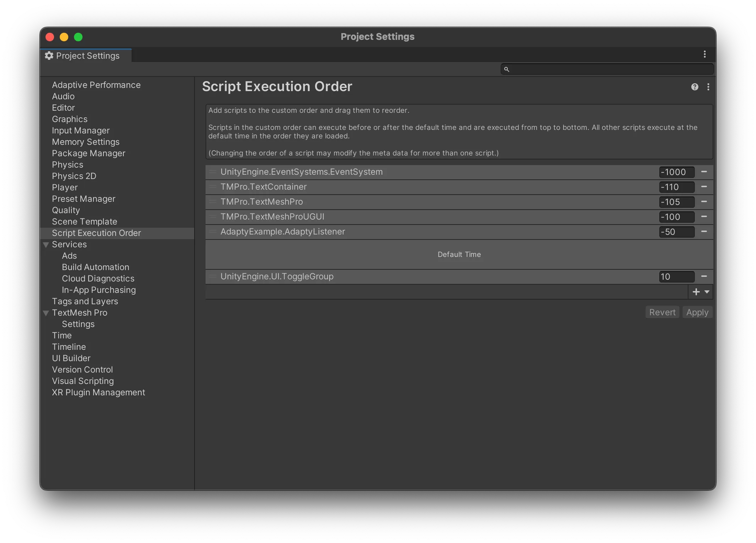Open the Player settings category
This screenshot has height=543, width=756.
click(65, 188)
